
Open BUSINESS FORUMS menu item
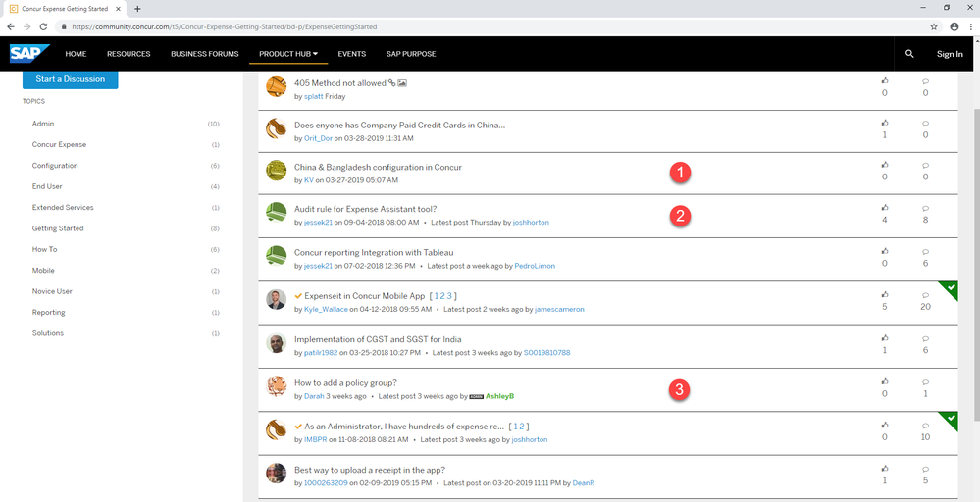coord(204,54)
